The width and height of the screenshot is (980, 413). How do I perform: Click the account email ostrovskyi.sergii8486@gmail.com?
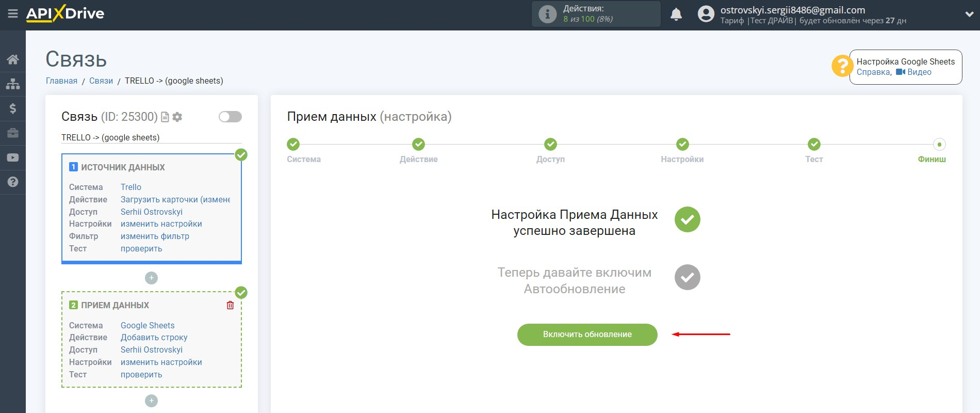(x=793, y=10)
